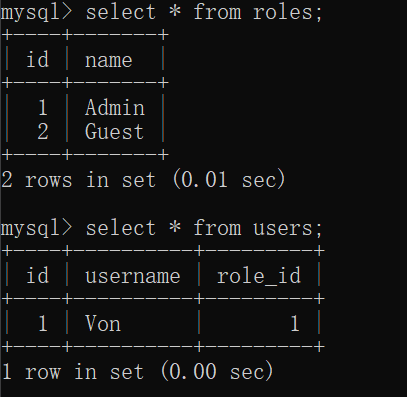Image resolution: width=407 pixels, height=397 pixels.
Task: Click the word 'users' in second query
Action: coord(283,229)
